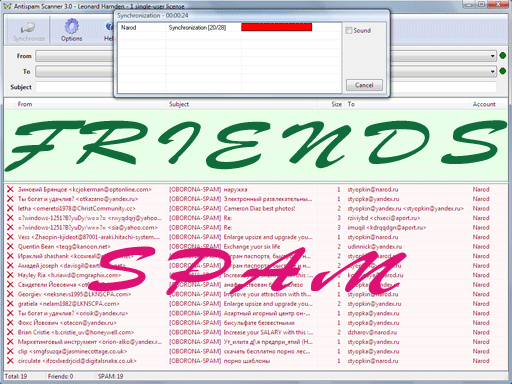The width and height of the screenshot is (512, 384).
Task: Click the green indicator next to From
Action: (x=503, y=56)
